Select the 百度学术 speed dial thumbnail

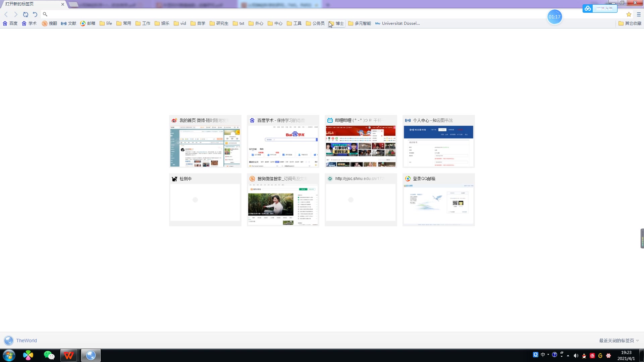pyautogui.click(x=283, y=141)
